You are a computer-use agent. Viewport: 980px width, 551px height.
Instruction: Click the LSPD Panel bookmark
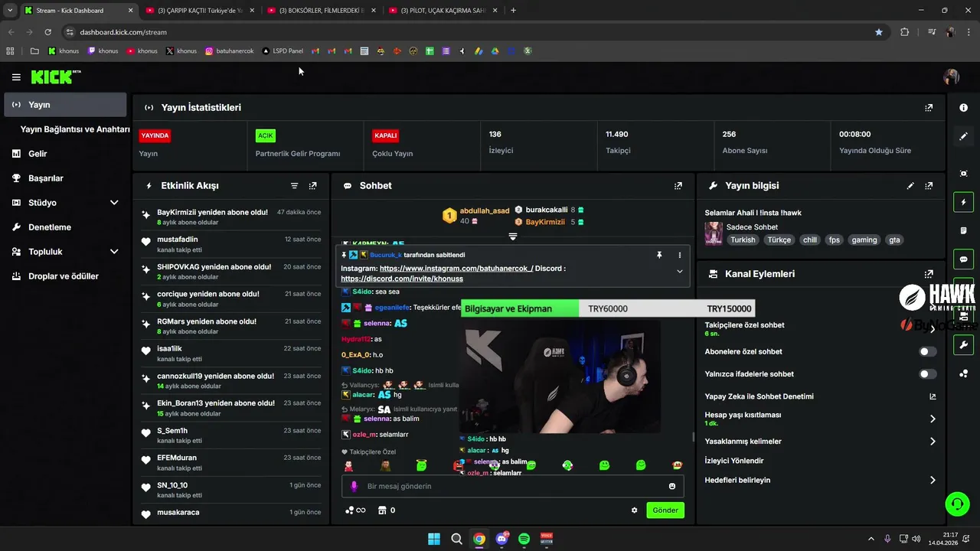[283, 51]
